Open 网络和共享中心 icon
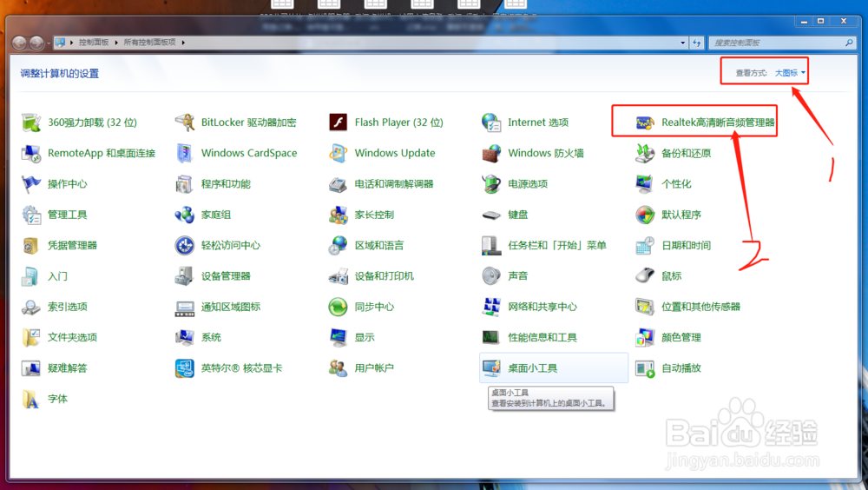The width and height of the screenshot is (868, 490). (x=491, y=307)
